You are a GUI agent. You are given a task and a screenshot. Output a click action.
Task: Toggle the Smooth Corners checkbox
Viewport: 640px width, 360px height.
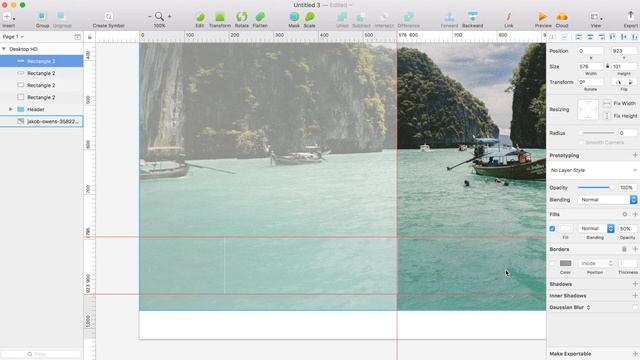coord(581,142)
